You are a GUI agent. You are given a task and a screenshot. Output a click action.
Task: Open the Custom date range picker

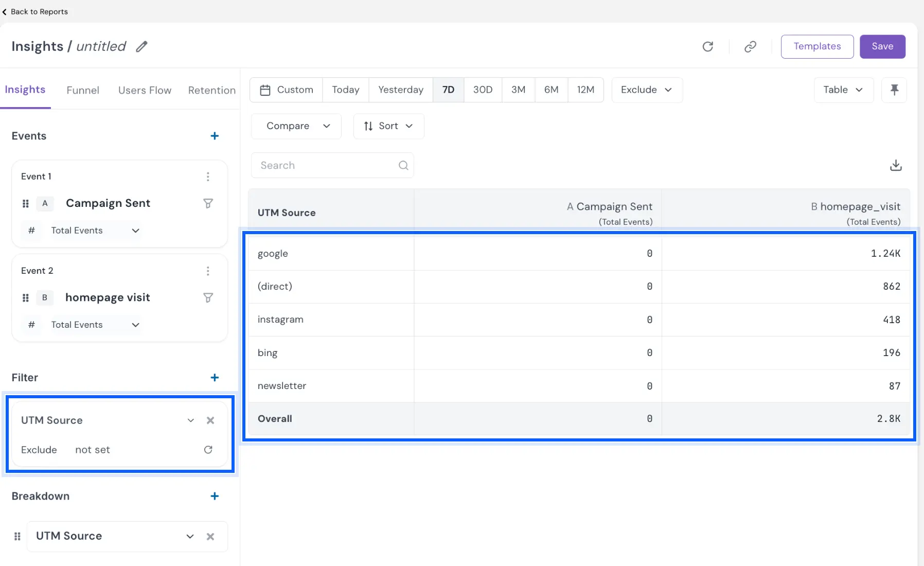[x=286, y=90]
